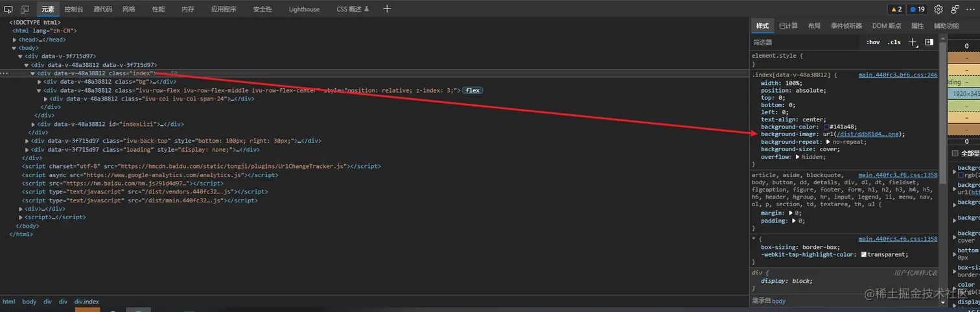Screen dimensions: 980x312
Task: Collapse the body element node
Action: [x=15, y=48]
